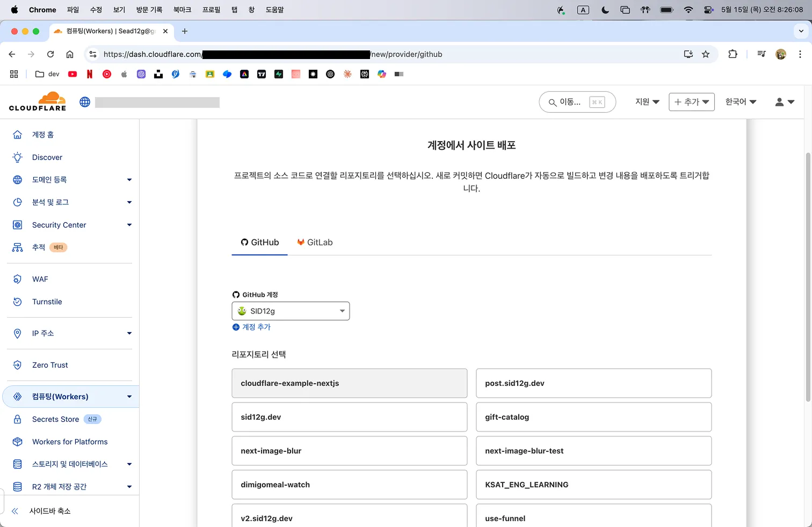Go to Zero Trust section
This screenshot has width=812, height=527.
pyautogui.click(x=50, y=365)
